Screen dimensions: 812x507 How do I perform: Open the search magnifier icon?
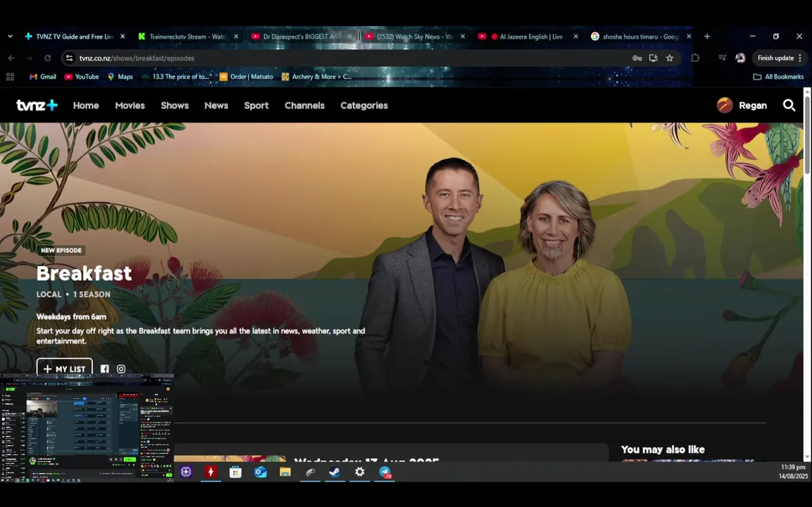pyautogui.click(x=789, y=105)
